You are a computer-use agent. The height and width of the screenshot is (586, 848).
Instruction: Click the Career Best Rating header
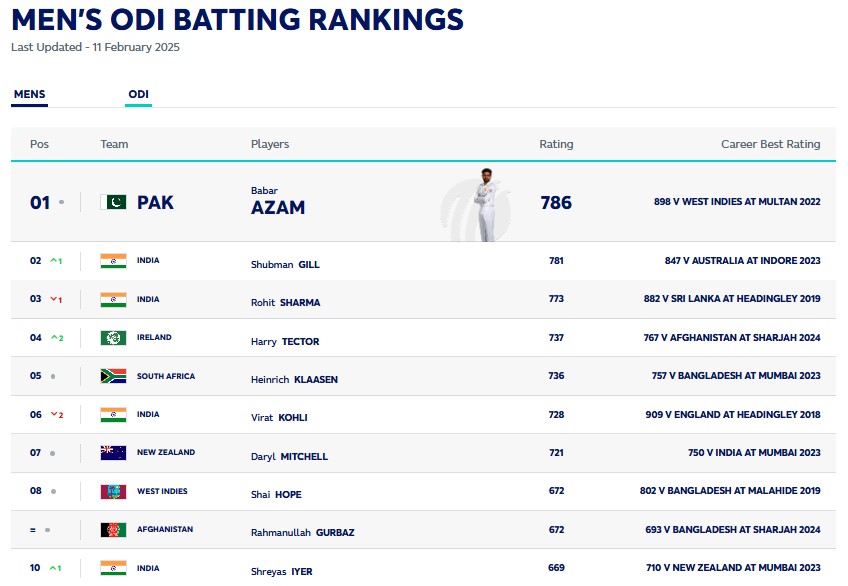point(770,144)
